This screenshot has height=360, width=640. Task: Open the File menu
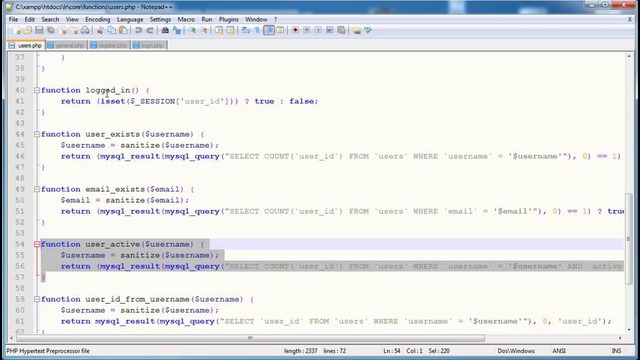pyautogui.click(x=13, y=19)
